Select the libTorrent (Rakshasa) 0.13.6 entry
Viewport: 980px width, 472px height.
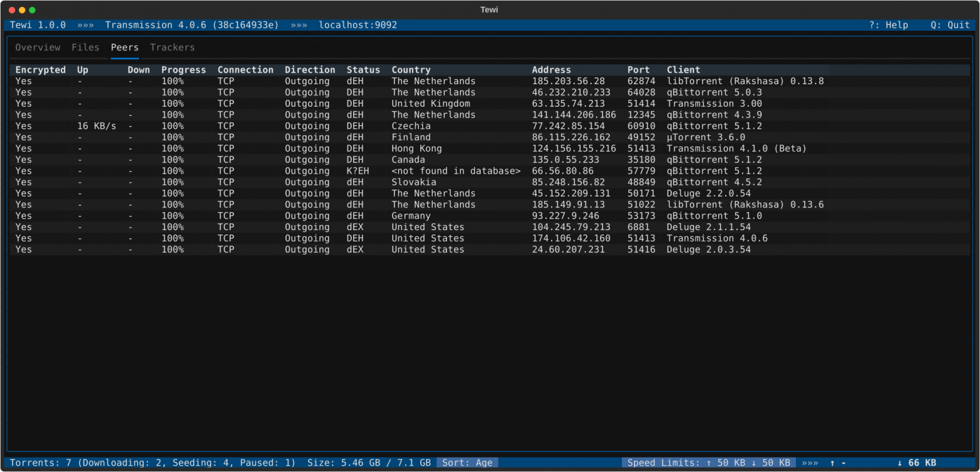[x=745, y=205]
